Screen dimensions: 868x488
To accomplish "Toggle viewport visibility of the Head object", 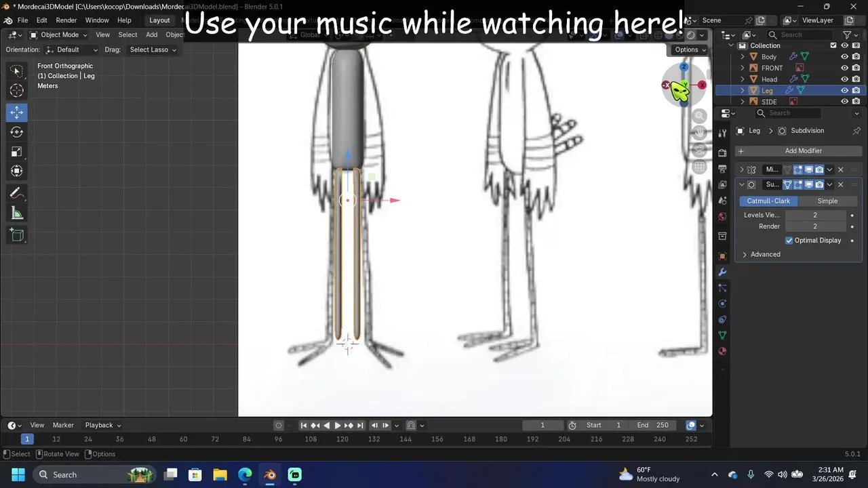I will click(x=845, y=79).
